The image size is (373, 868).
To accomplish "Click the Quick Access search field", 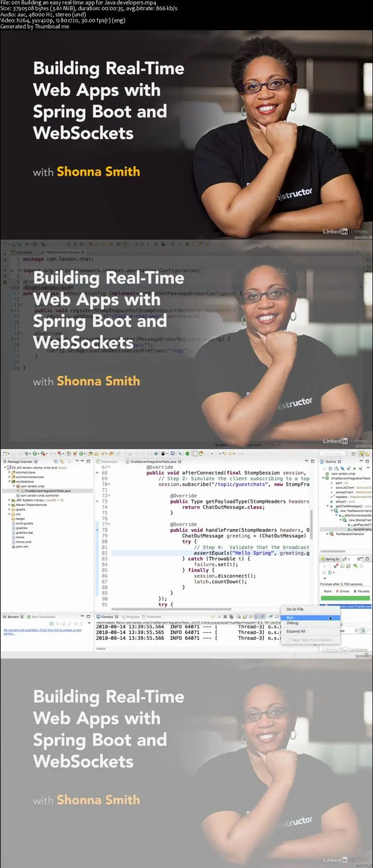I will pyautogui.click(x=332, y=453).
